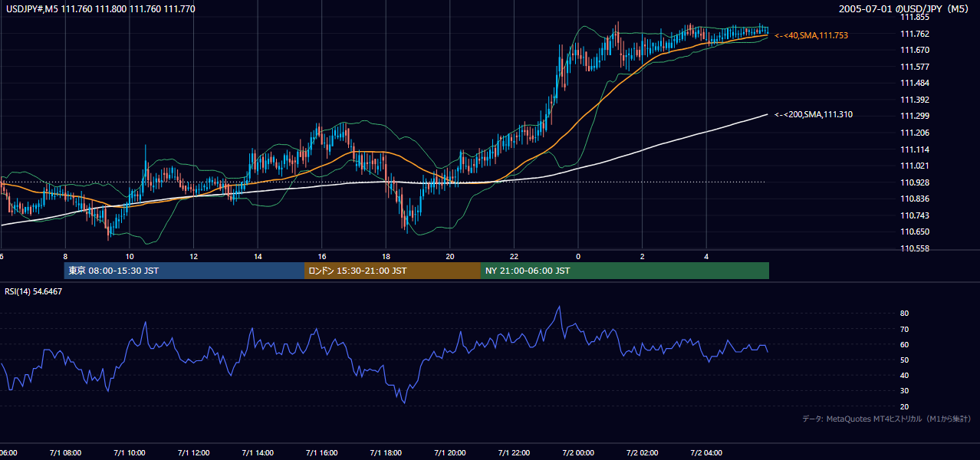Click price axis value 111.114
This screenshot has height=460, width=980.
click(915, 149)
